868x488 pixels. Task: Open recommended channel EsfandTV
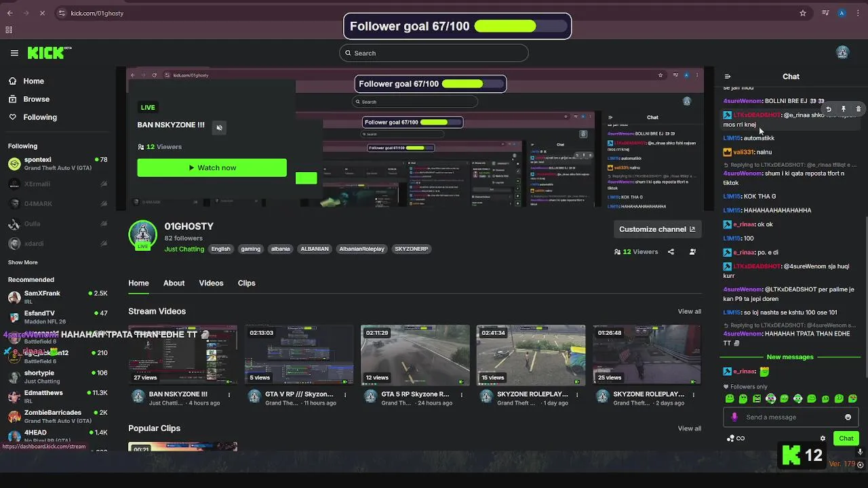pyautogui.click(x=58, y=317)
